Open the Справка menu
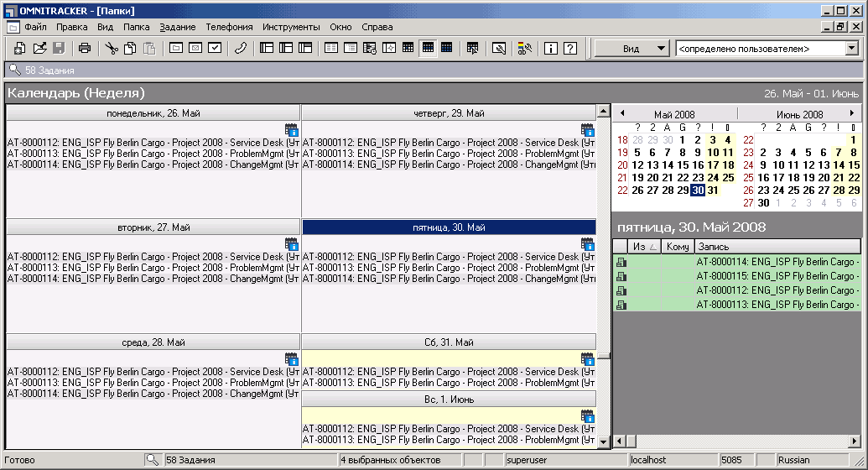This screenshot has height=470, width=868. (377, 27)
